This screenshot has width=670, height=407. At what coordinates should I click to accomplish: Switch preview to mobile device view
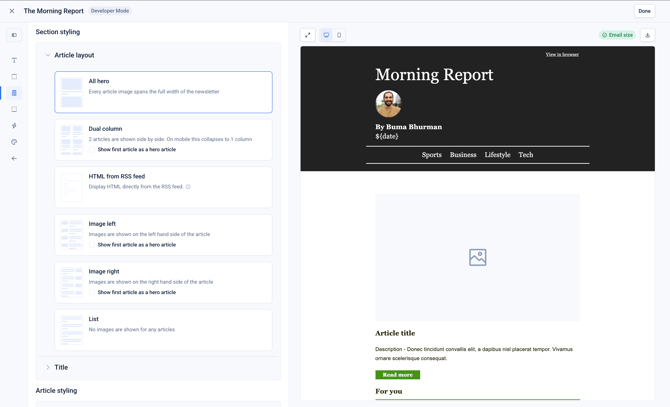pos(339,35)
